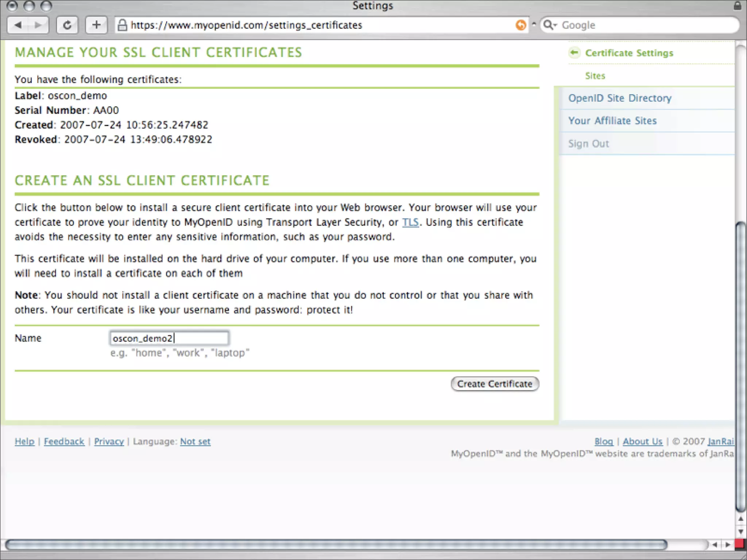Click the plus add bookmark button
This screenshot has height=560, width=747.
[x=96, y=25]
